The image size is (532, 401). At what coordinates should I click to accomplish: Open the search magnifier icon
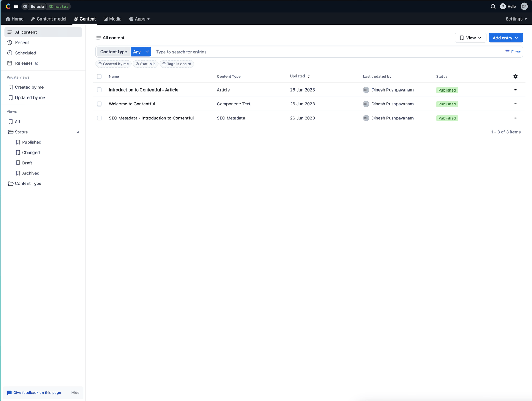493,6
